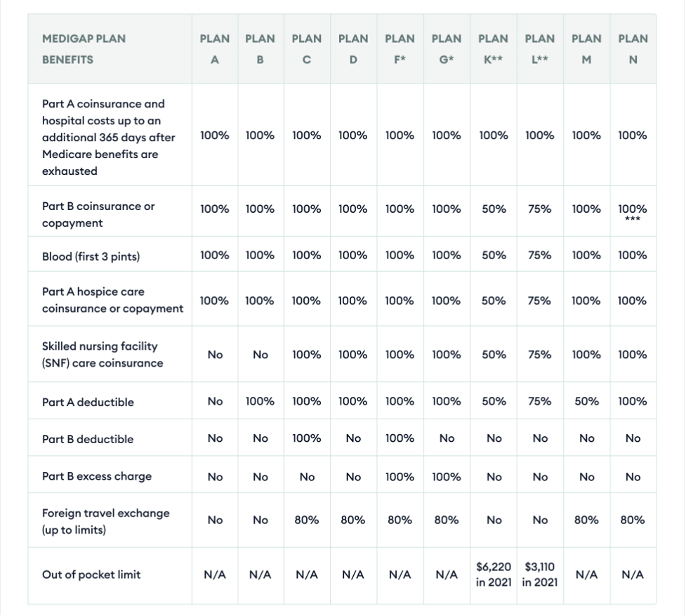Select the $3,110 in 2021 cell

pyautogui.click(x=540, y=575)
